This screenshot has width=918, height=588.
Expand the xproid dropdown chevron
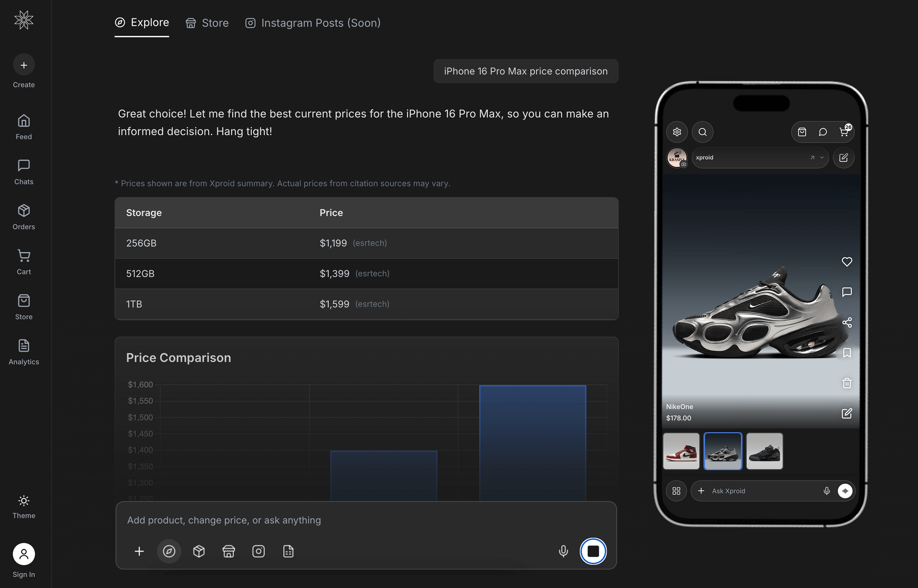822,157
